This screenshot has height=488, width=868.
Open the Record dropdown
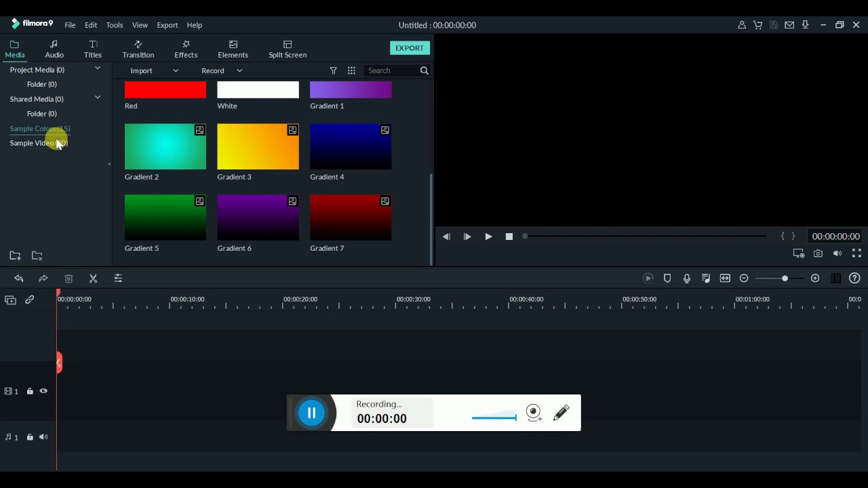click(222, 70)
